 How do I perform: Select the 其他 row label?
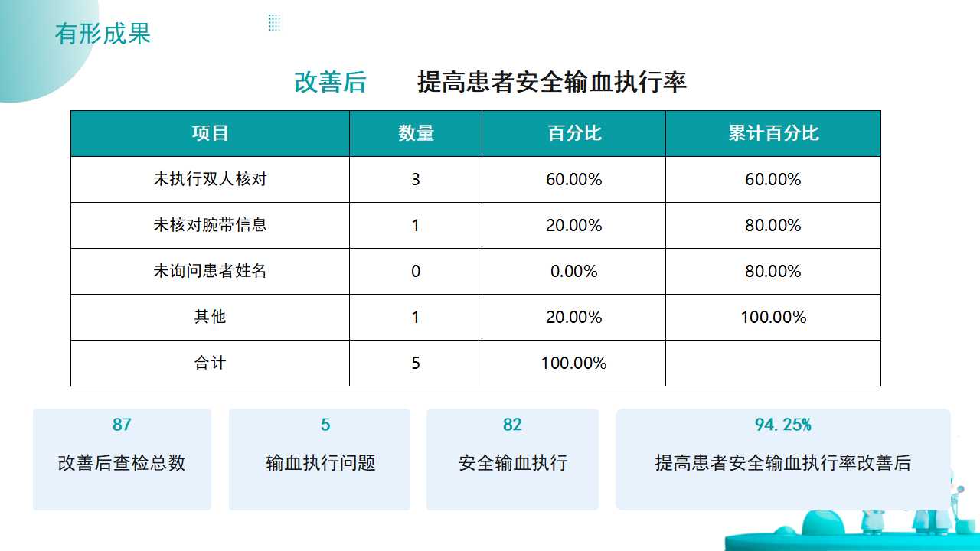tap(210, 317)
